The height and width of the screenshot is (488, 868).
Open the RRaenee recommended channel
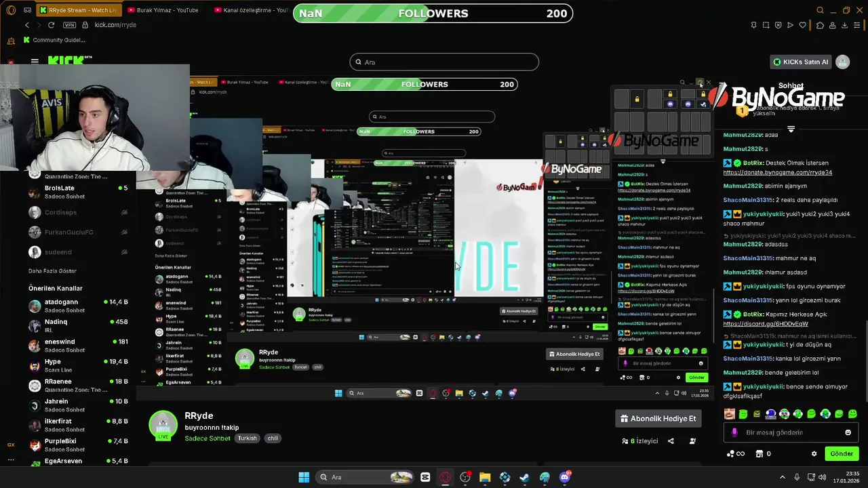(78, 385)
